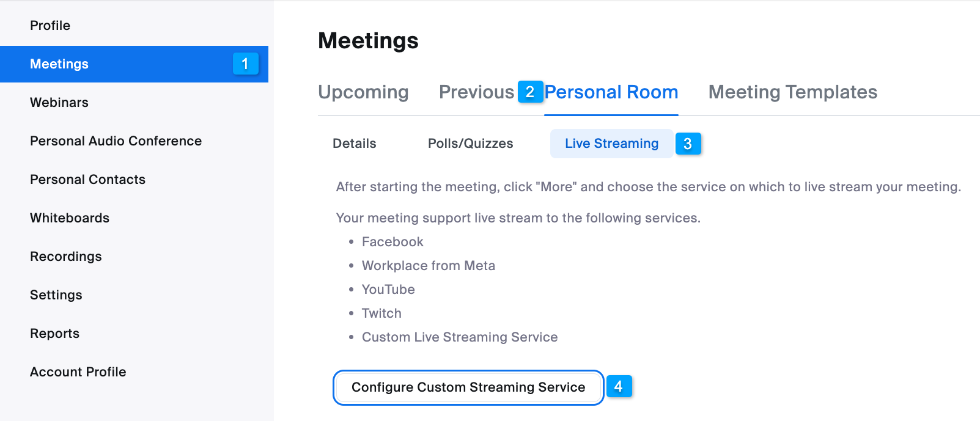The image size is (980, 421).
Task: Switch to the Previous meetings tab
Action: pyautogui.click(x=476, y=92)
